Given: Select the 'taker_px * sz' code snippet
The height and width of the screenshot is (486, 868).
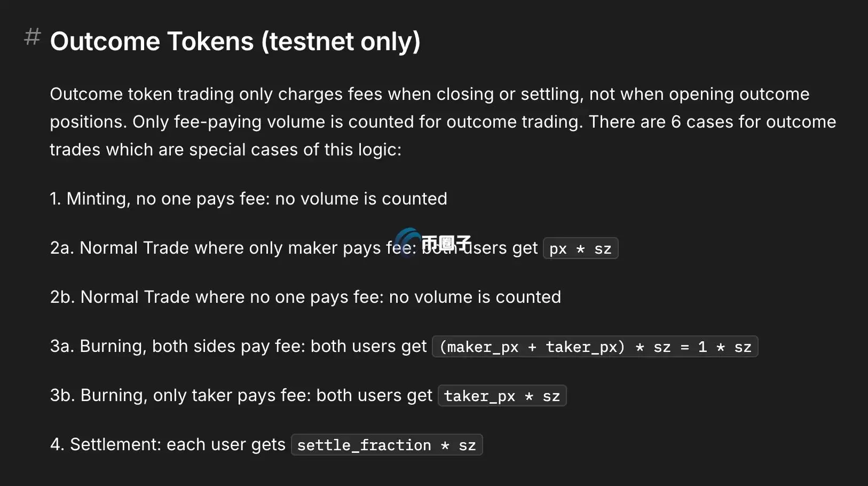Looking at the screenshot, I should click(502, 396).
